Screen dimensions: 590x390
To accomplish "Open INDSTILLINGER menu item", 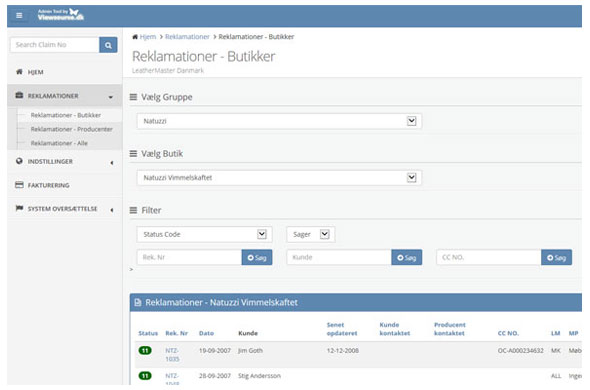I will point(50,161).
